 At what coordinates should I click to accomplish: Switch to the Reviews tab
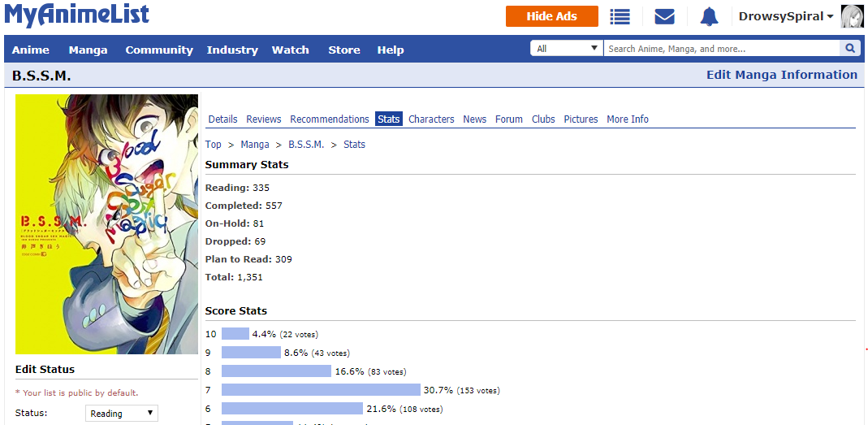tap(264, 119)
